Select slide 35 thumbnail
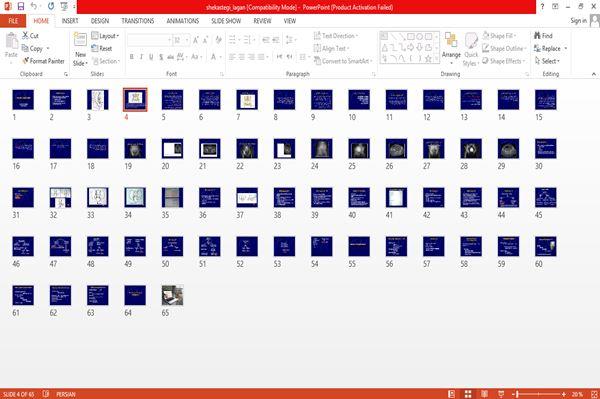 coord(172,197)
